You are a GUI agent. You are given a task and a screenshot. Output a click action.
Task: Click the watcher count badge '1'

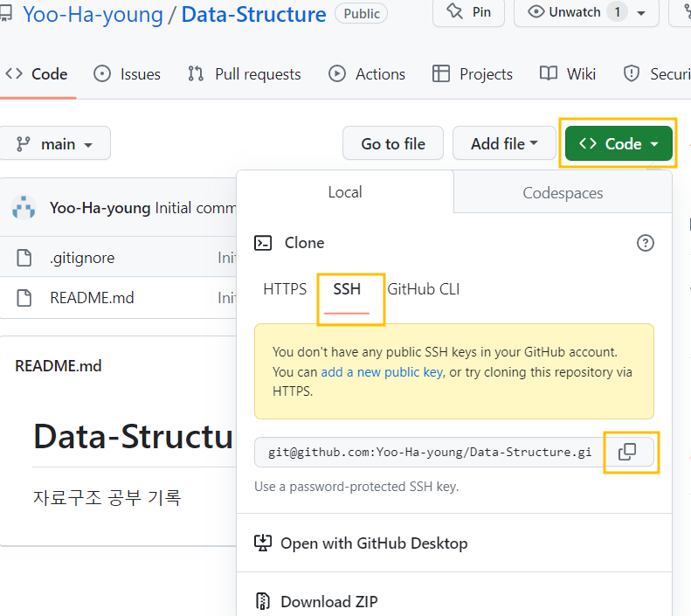617,12
